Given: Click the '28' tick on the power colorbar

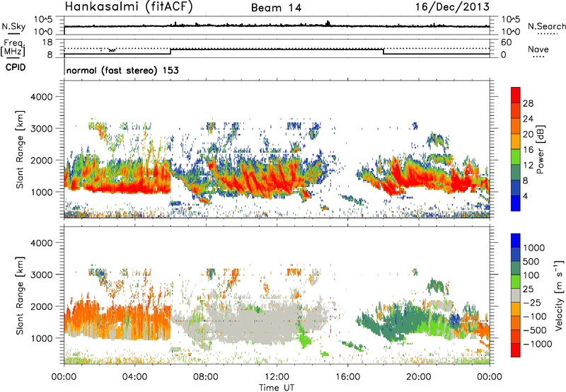Looking at the screenshot, I should (x=528, y=103).
